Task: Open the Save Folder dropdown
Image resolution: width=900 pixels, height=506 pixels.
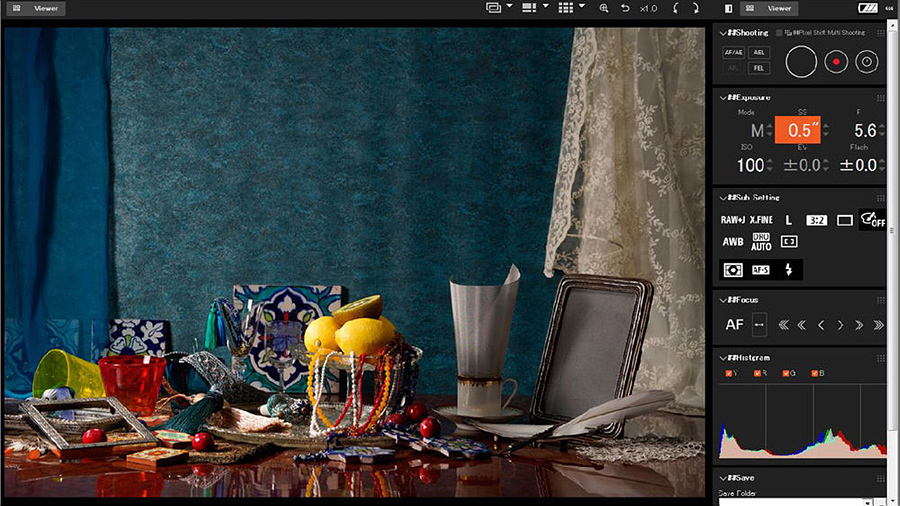Action: coord(866,502)
